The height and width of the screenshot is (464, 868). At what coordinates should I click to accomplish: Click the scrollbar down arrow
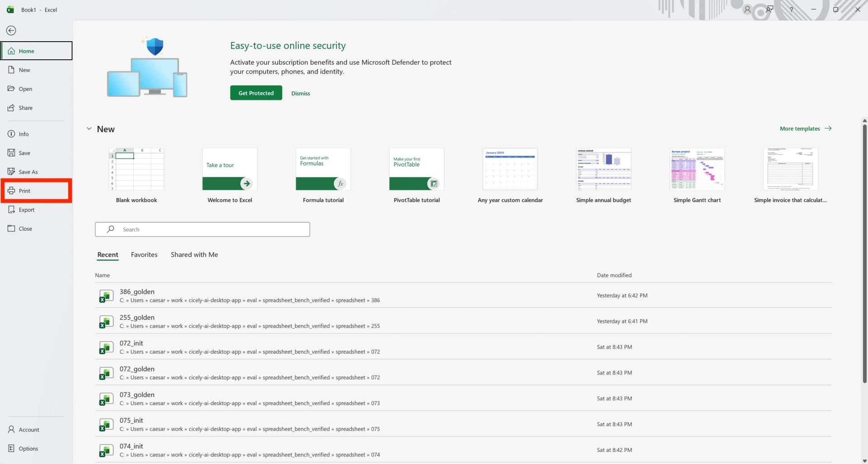coord(864,460)
